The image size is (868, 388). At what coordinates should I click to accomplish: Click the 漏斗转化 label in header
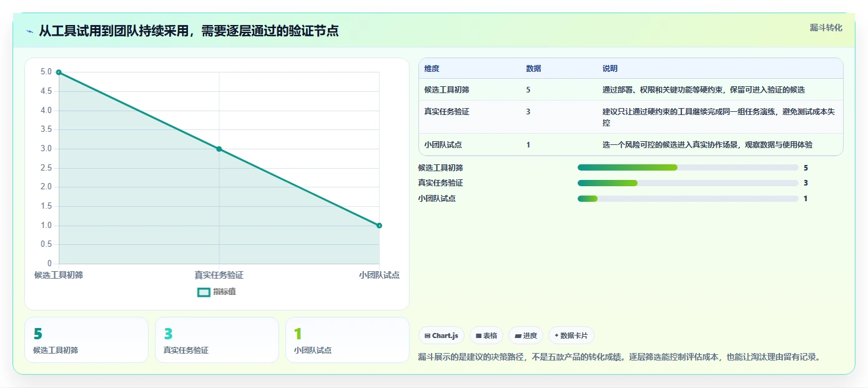[826, 27]
